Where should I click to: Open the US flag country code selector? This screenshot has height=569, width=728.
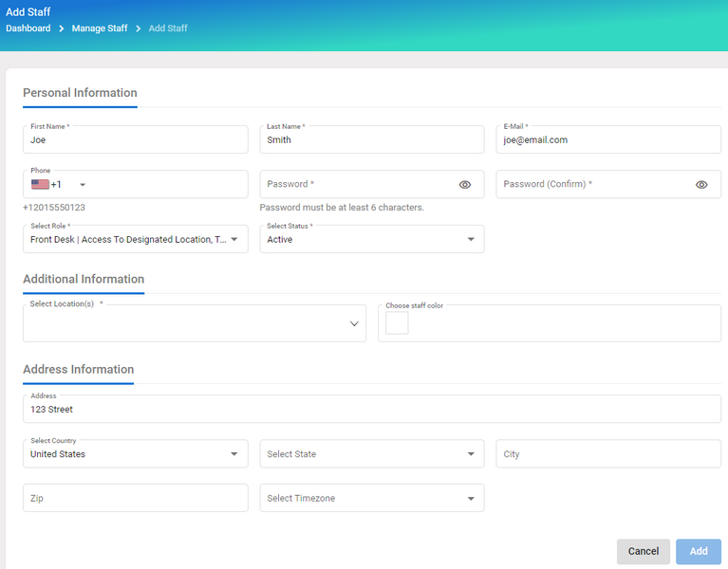[x=41, y=185]
